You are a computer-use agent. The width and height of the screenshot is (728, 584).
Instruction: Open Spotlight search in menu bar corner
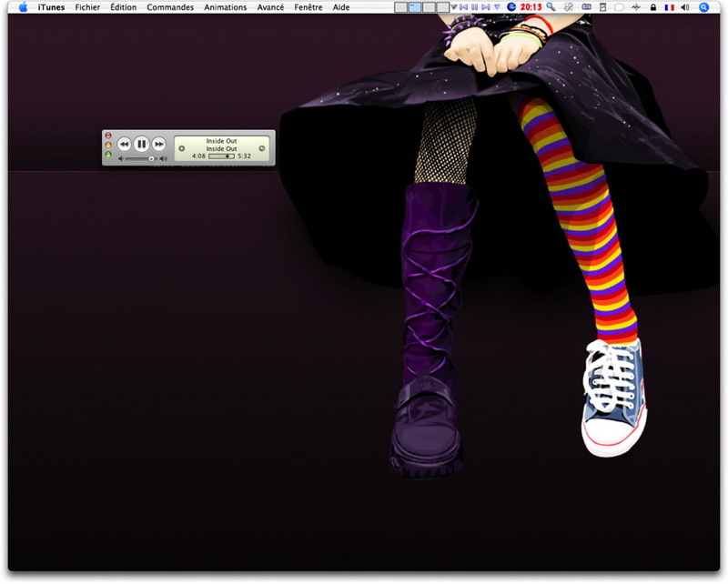pos(703,7)
